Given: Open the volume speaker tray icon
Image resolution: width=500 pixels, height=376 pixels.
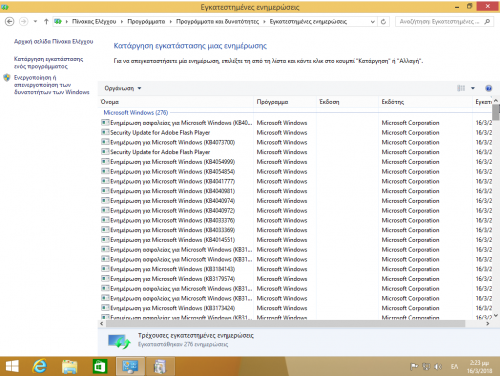Looking at the screenshot, I should (438, 367).
